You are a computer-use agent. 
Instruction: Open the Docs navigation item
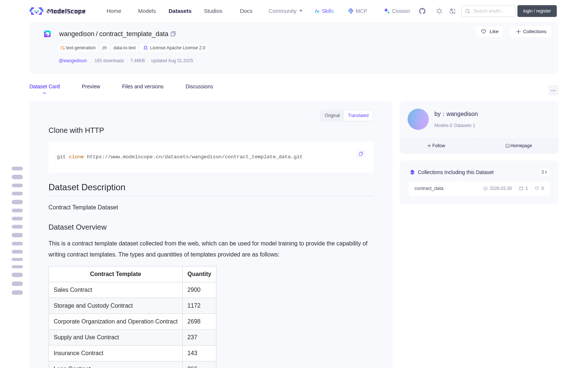[x=246, y=11]
